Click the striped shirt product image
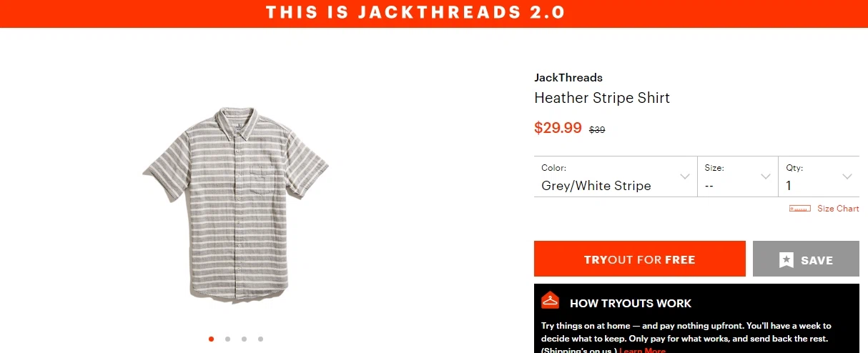The width and height of the screenshot is (868, 353). pyautogui.click(x=236, y=203)
